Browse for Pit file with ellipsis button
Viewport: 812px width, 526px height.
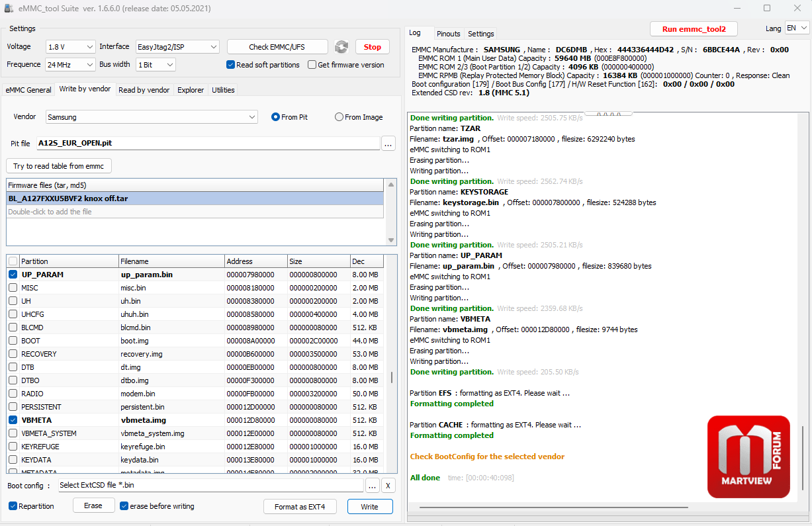(388, 143)
